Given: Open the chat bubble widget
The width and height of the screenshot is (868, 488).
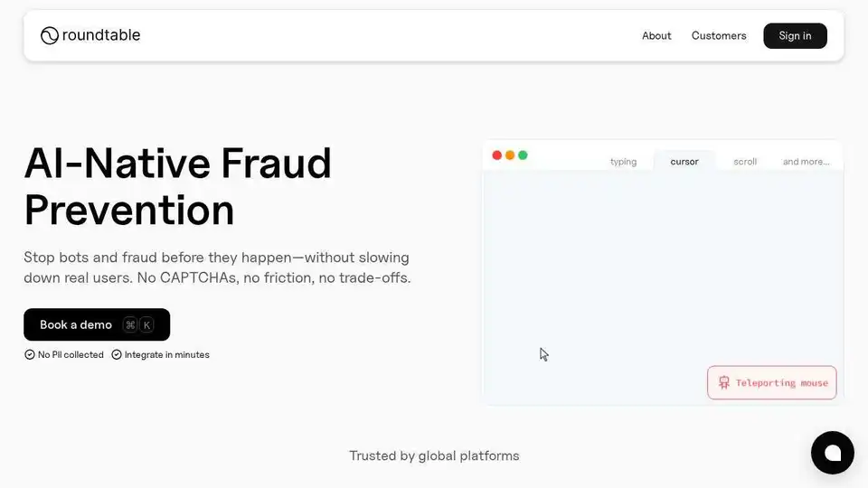Looking at the screenshot, I should click(832, 453).
